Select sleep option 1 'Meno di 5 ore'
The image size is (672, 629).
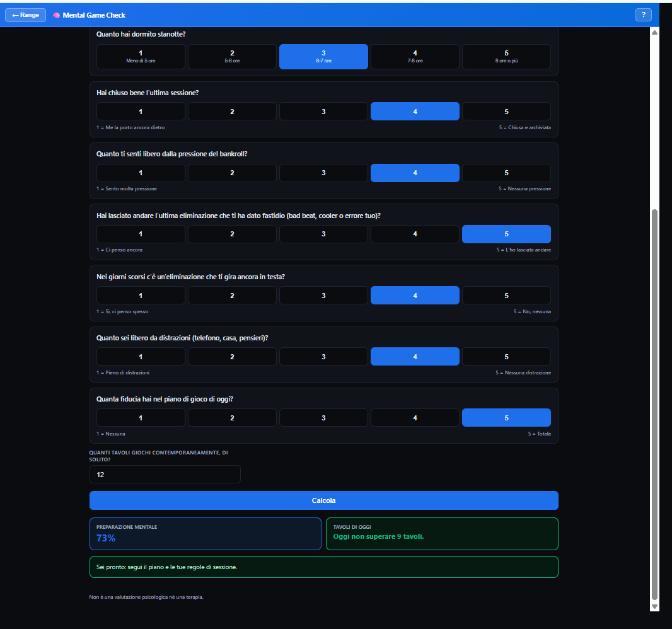point(141,57)
